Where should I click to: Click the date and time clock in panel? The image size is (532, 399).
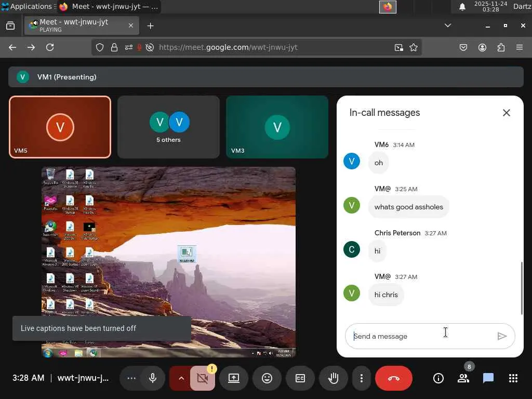pyautogui.click(x=490, y=6)
